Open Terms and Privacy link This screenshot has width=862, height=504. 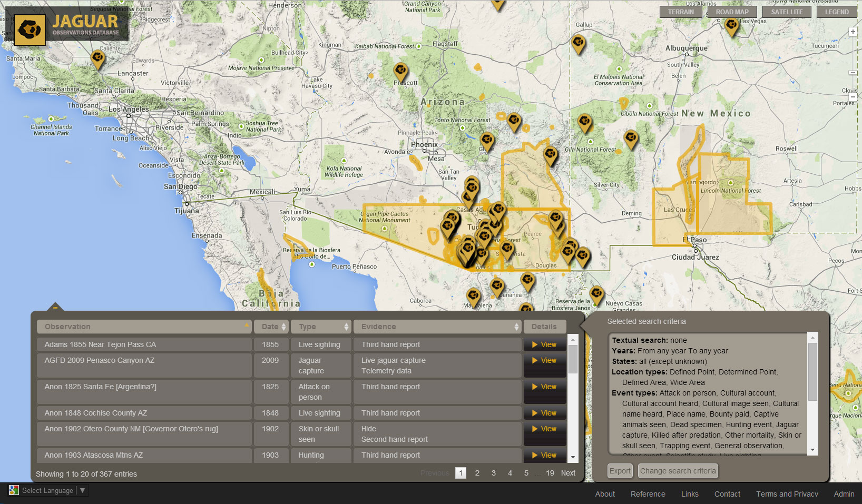pyautogui.click(x=787, y=494)
